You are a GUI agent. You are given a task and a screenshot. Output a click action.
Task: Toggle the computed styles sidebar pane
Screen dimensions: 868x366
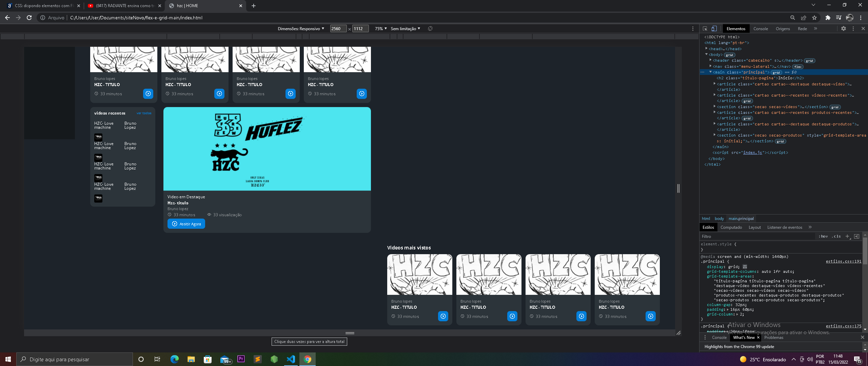click(856, 237)
